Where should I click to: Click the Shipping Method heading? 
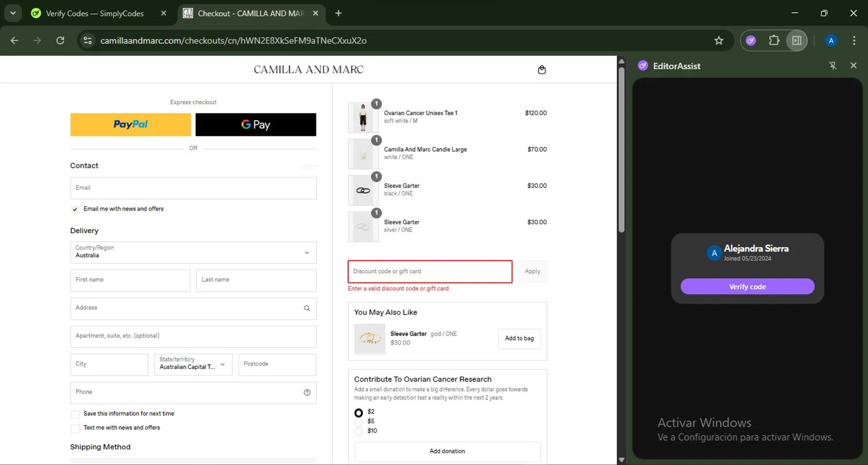100,447
